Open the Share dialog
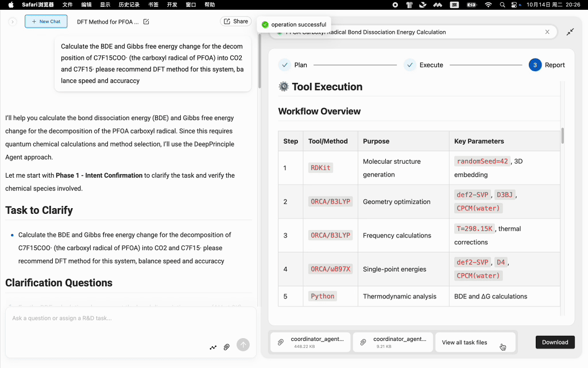588x368 pixels. 235,21
